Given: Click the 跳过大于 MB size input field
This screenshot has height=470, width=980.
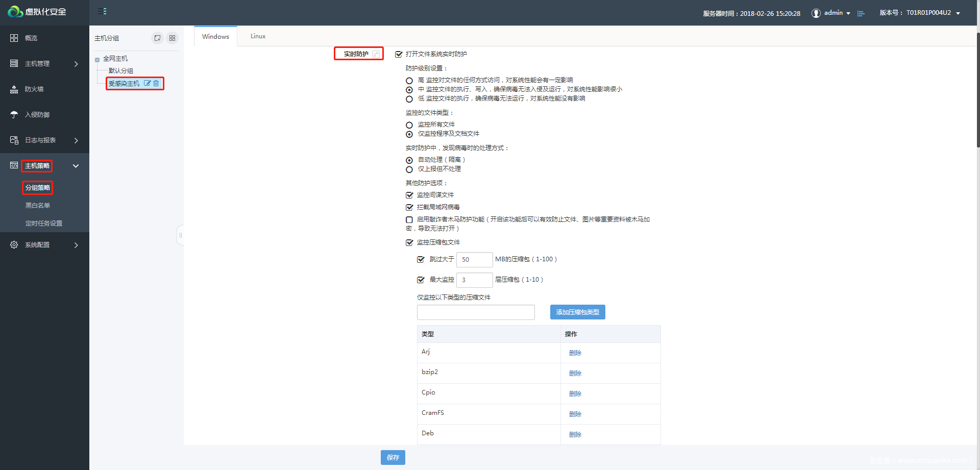Looking at the screenshot, I should click(474, 260).
